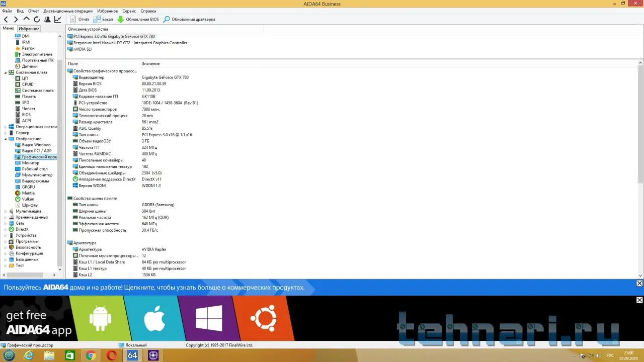Open the Видеорежимы tree item

(x=36, y=181)
